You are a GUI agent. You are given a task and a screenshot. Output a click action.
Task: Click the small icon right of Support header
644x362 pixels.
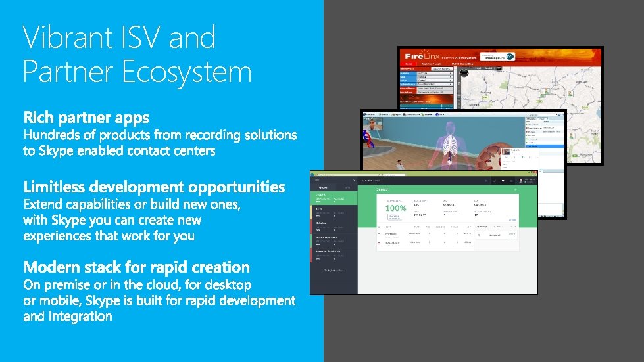pyautogui.click(x=516, y=189)
